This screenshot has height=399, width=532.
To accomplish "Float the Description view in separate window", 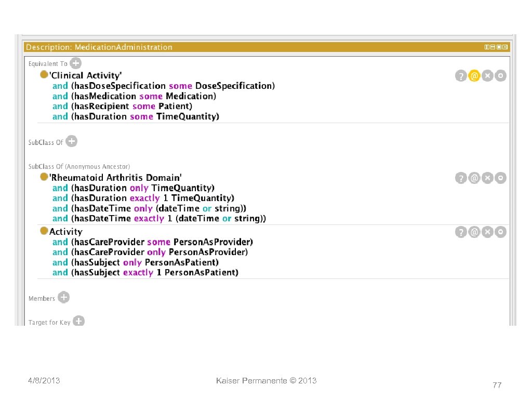I will [x=499, y=47].
